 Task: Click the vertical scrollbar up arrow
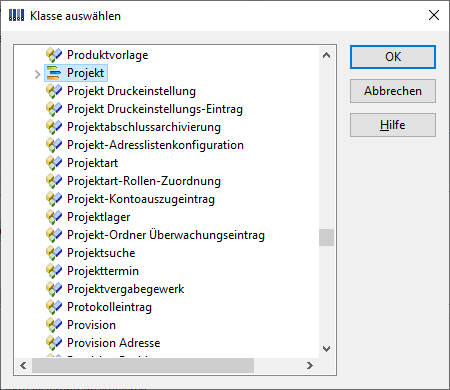[x=327, y=55]
